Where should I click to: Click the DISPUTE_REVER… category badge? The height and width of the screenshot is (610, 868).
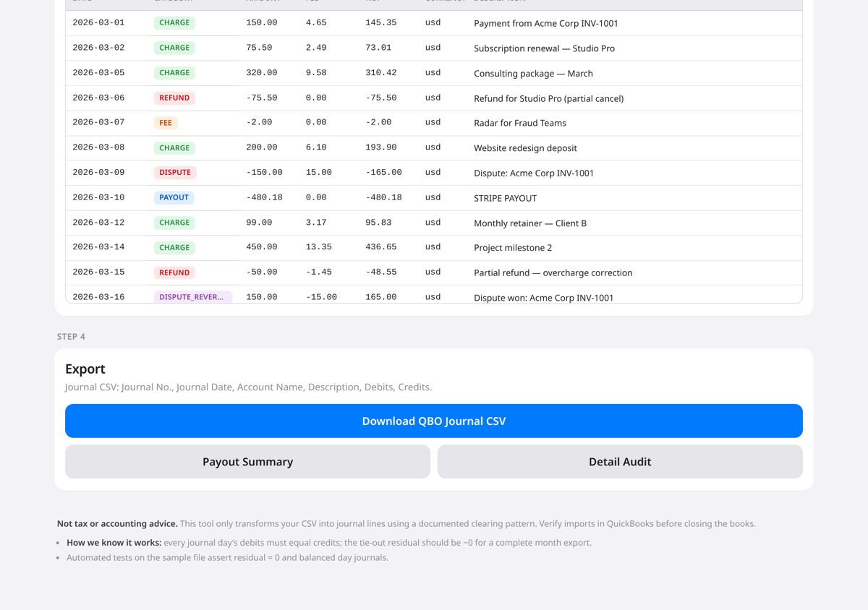[192, 297]
